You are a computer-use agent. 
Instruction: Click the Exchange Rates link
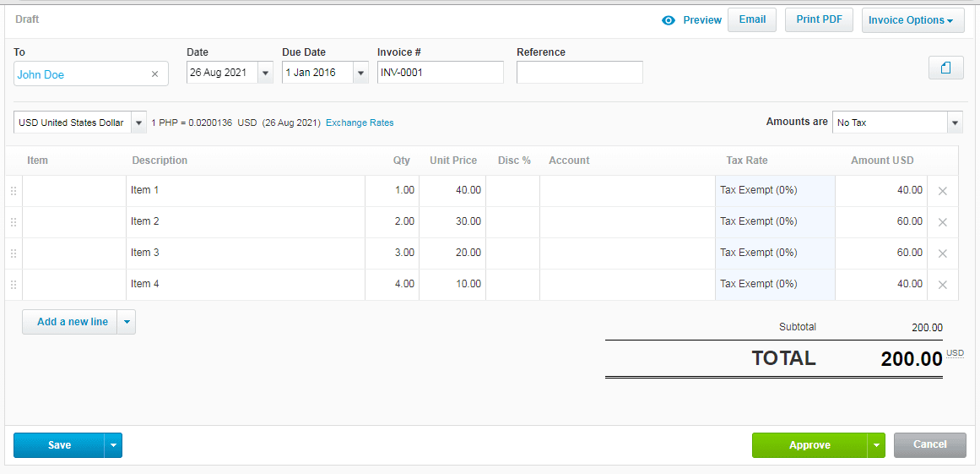click(x=360, y=123)
